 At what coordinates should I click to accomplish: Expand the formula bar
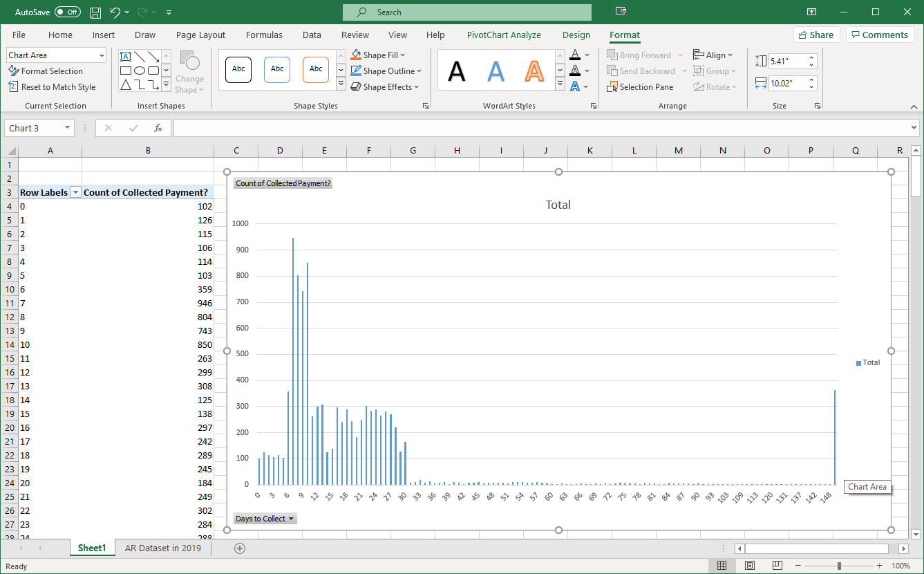tap(914, 128)
